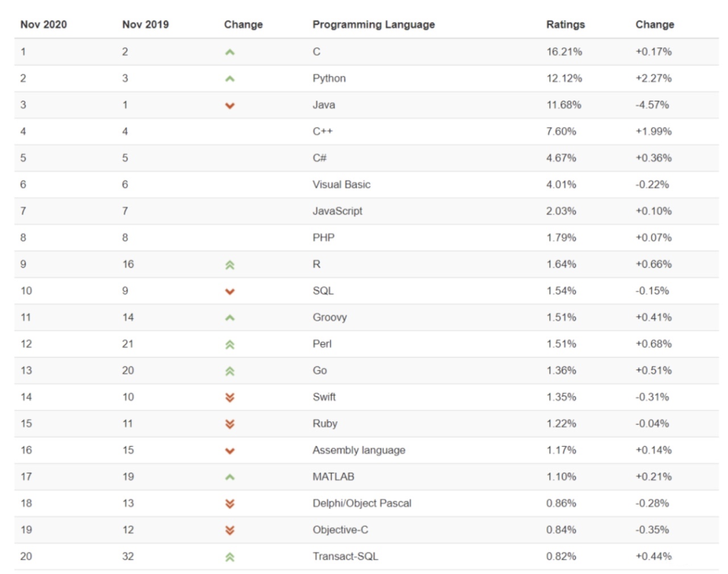728x574 pixels.
Task: Click the Nov 2020 column header
Action: [x=44, y=25]
